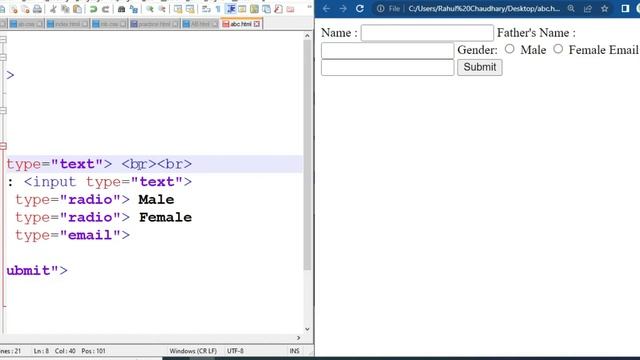Click the Zoom Out toolbar icon
The height and width of the screenshot is (360, 640).
[x=162, y=9]
